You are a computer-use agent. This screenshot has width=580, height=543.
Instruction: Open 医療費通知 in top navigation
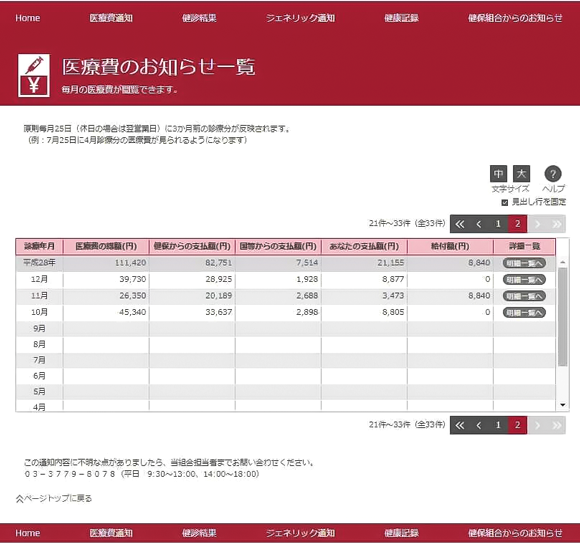pyautogui.click(x=111, y=18)
